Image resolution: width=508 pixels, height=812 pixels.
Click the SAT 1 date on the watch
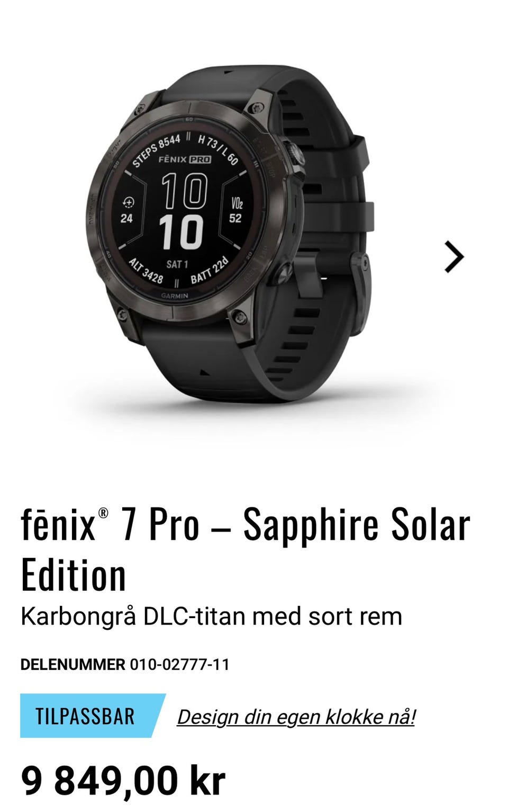[177, 264]
